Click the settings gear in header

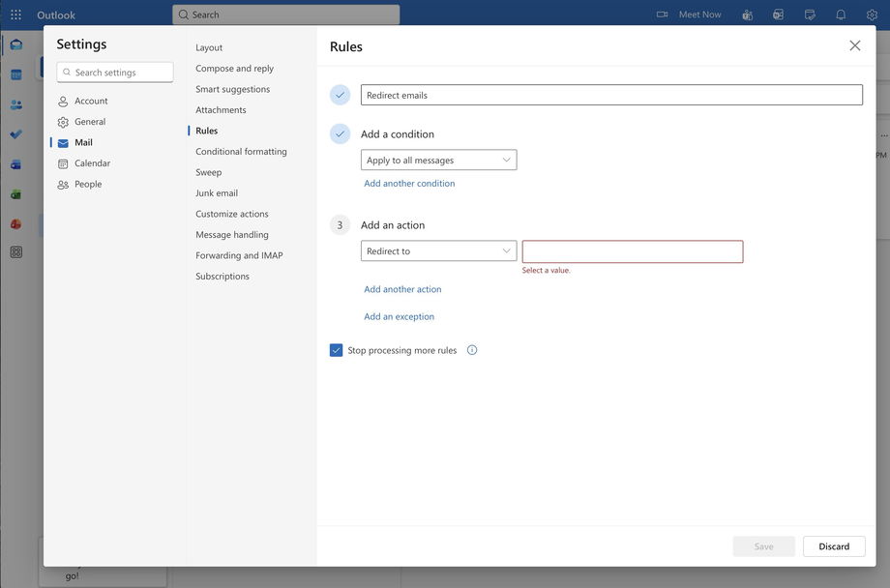click(872, 15)
